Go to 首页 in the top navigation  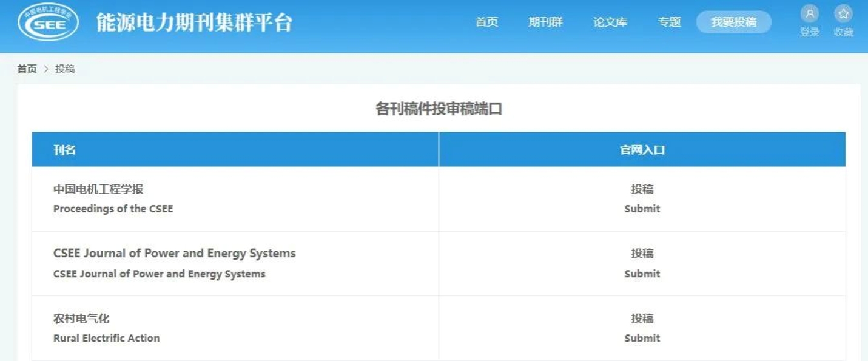[486, 22]
